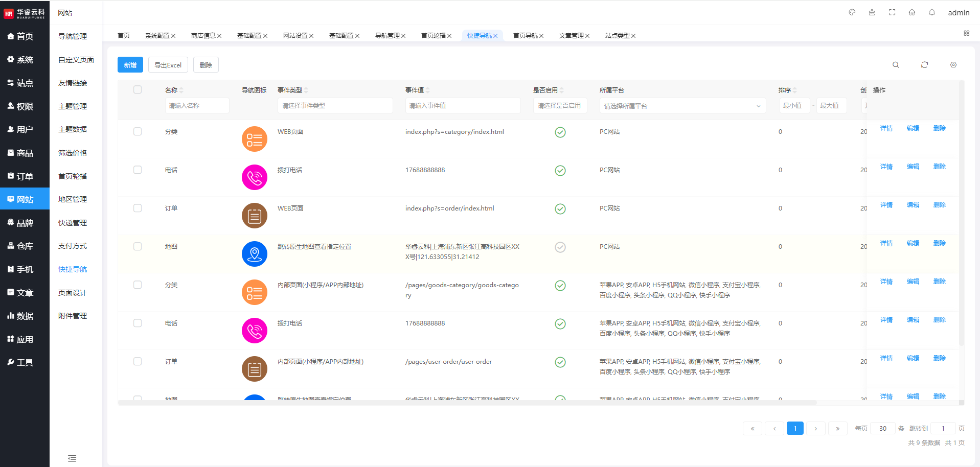
Task: Open the theme palette icon
Action: [852, 12]
